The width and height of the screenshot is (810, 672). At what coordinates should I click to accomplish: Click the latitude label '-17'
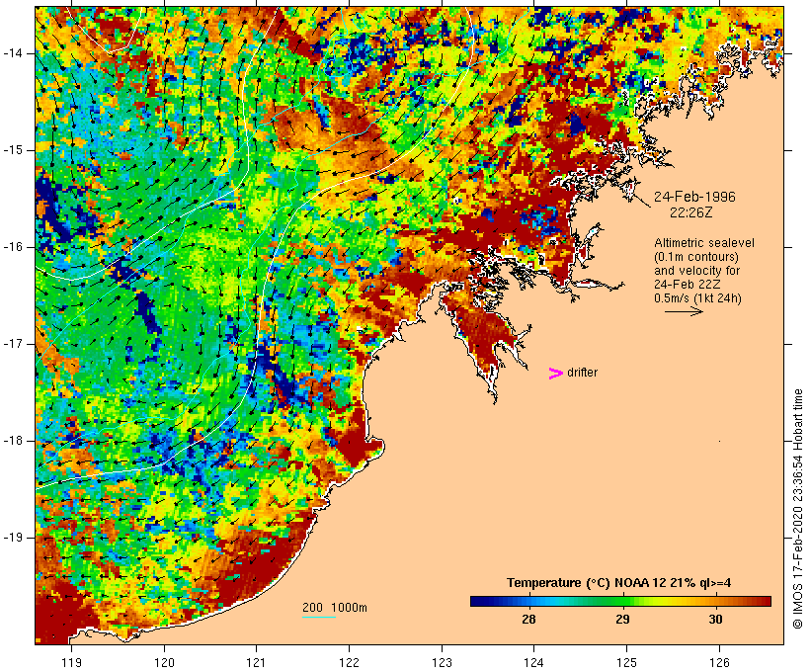tap(13, 344)
